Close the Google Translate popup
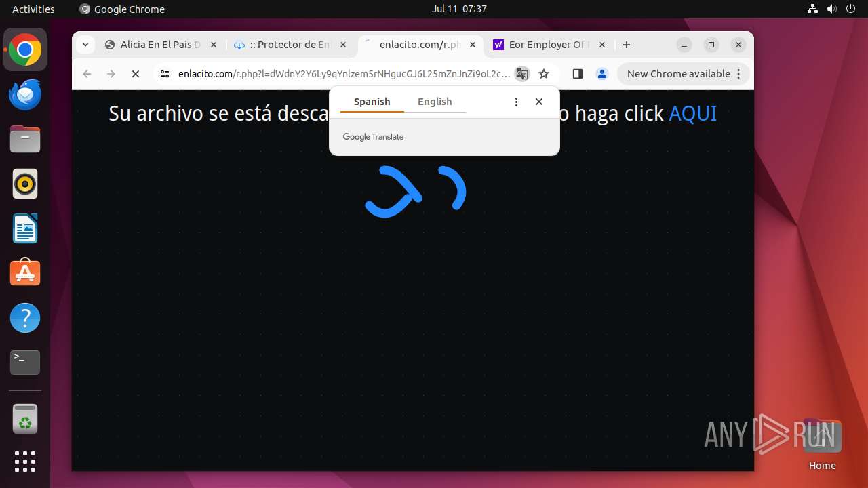The height and width of the screenshot is (488, 868). coord(539,102)
